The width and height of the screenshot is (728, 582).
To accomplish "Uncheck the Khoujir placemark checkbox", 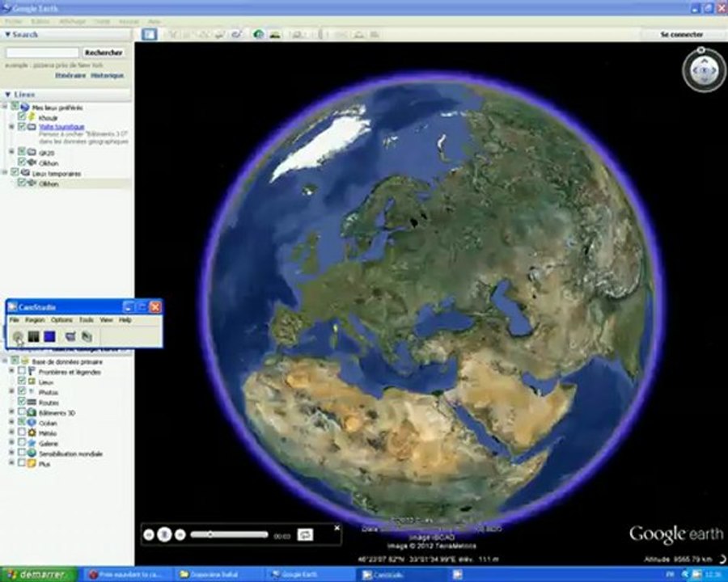I will point(21,116).
